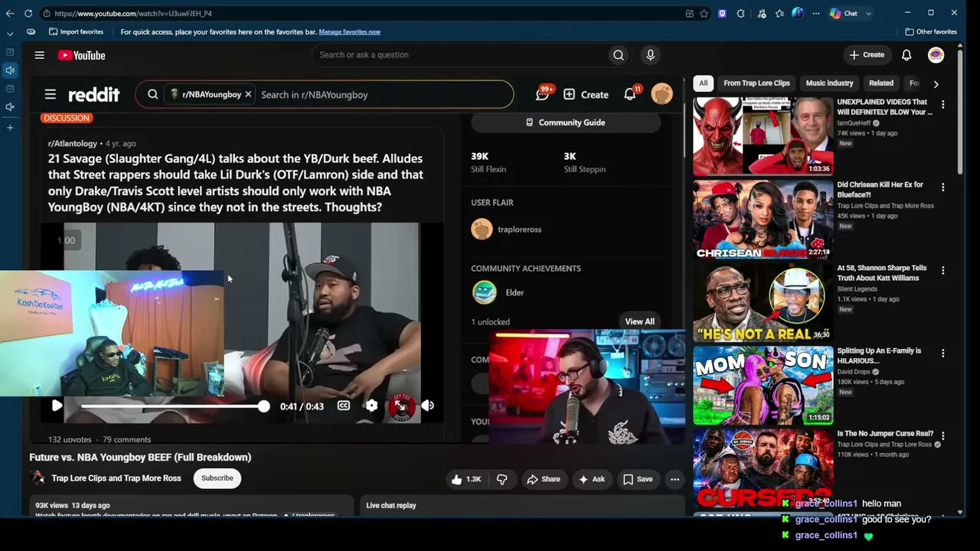Open the Twitch extension icon
Screen dimensions: 980x551
click(x=722, y=13)
